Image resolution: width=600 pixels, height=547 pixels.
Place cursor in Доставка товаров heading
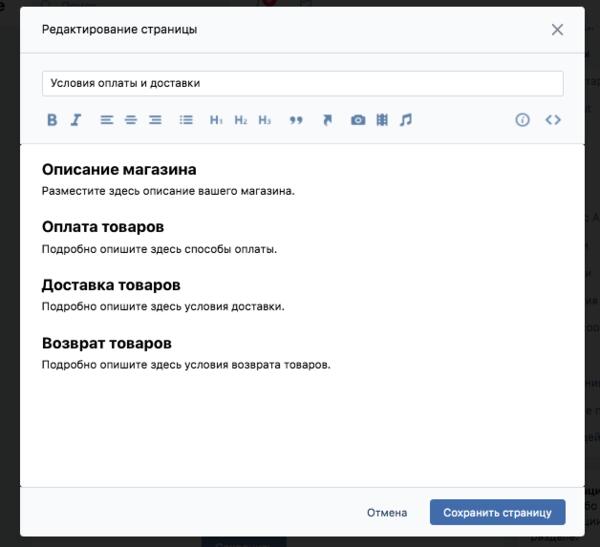coord(111,285)
